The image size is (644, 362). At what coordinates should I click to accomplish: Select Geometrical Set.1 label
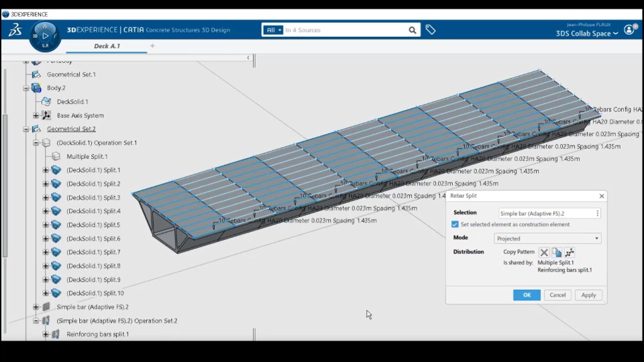pos(71,74)
